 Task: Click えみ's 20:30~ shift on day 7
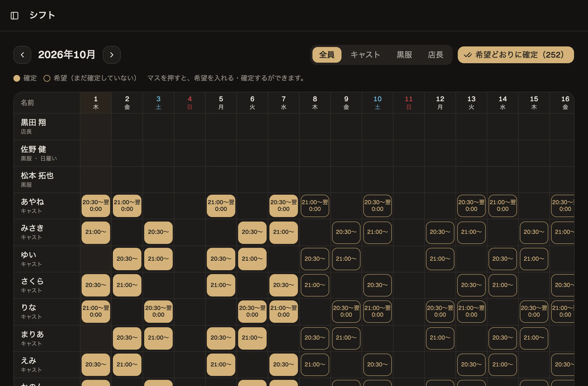pyautogui.click(x=284, y=365)
